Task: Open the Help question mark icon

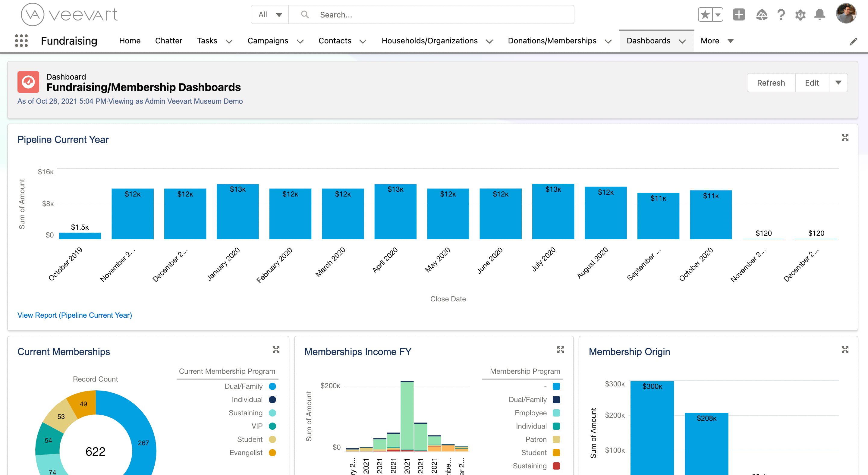Action: coord(781,14)
